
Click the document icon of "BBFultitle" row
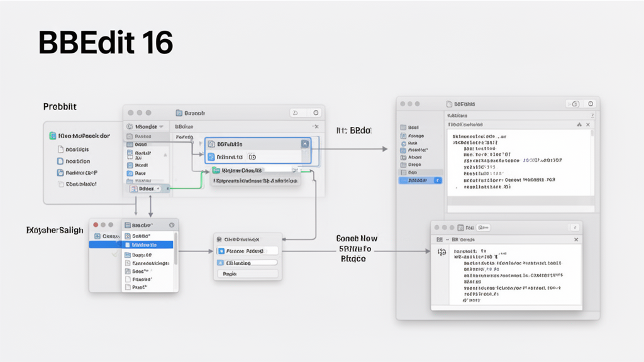click(x=211, y=144)
